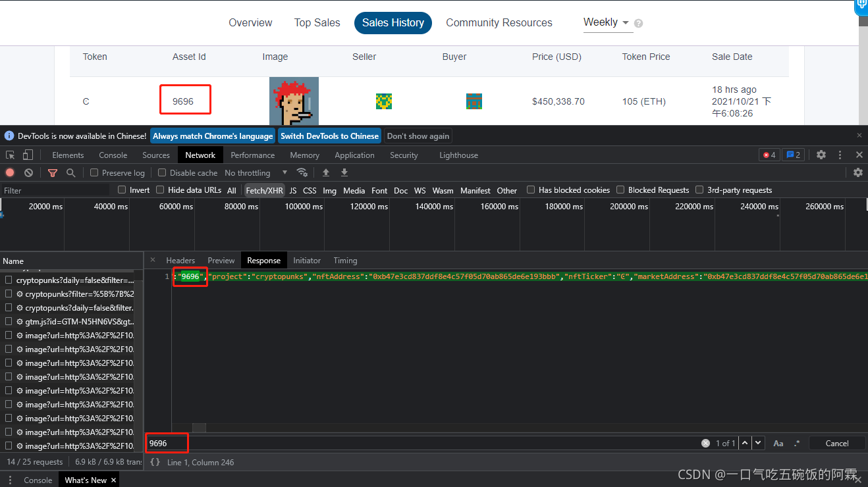Open the bottom drawer three-dot menu
The width and height of the screenshot is (868, 487).
tap(10, 480)
